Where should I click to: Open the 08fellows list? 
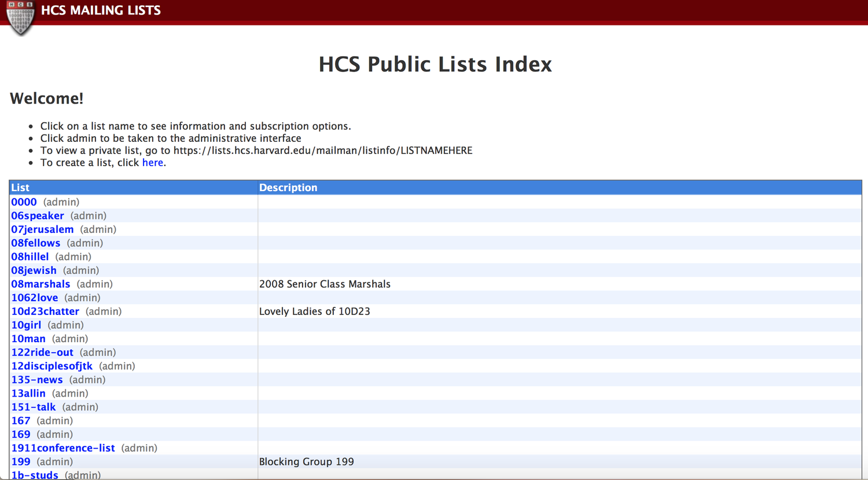tap(36, 243)
